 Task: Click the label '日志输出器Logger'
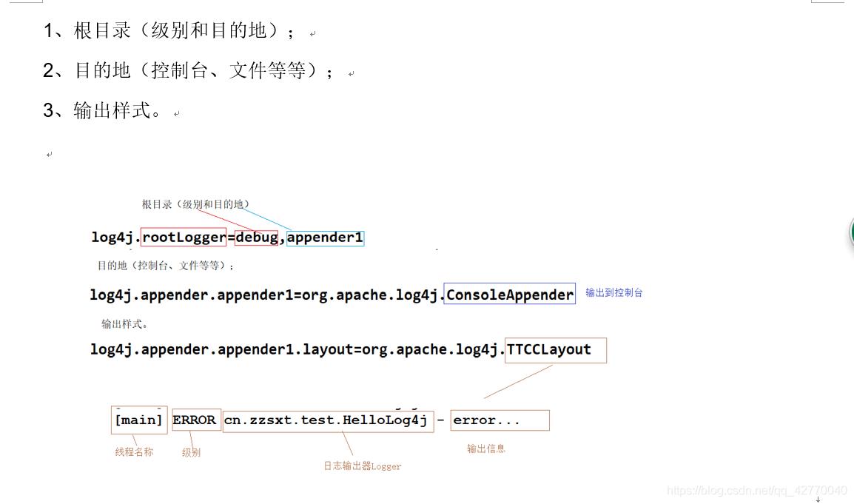[362, 466]
